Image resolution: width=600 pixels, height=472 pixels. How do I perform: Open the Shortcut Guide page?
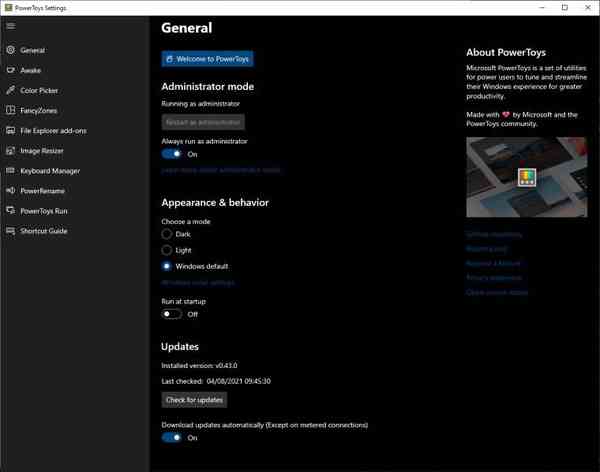[x=44, y=231]
